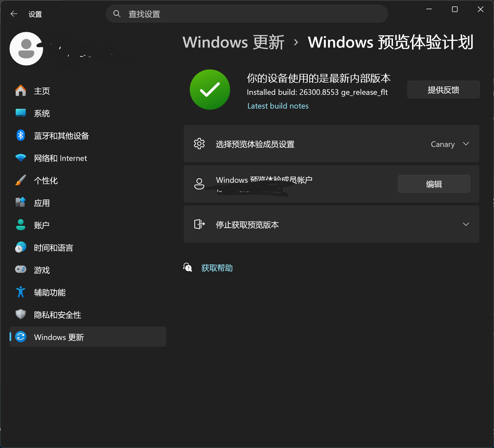Open 蓝牙和其他设备 settings

click(88, 136)
